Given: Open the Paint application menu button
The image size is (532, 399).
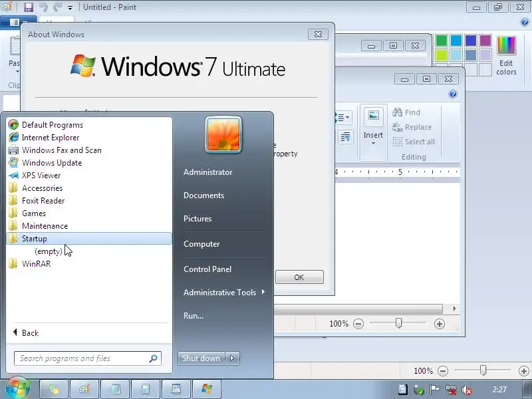Looking at the screenshot, I should (18, 22).
